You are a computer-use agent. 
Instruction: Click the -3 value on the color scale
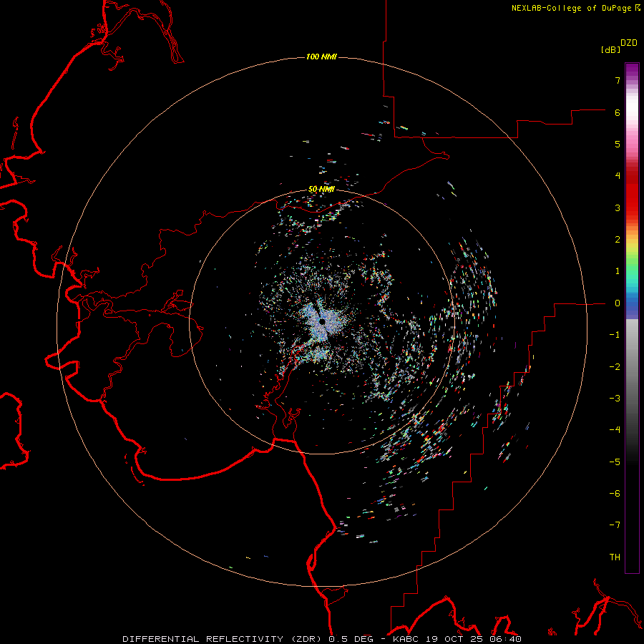(615, 399)
